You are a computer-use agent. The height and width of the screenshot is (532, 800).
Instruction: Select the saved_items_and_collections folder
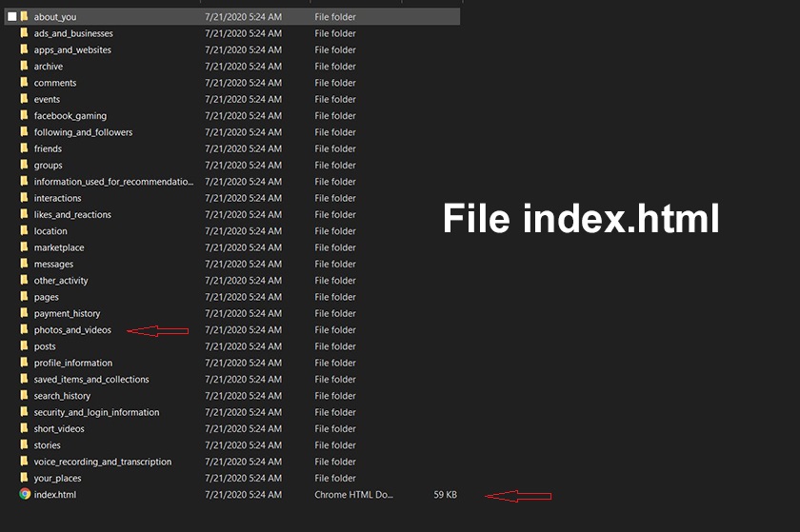pos(91,379)
